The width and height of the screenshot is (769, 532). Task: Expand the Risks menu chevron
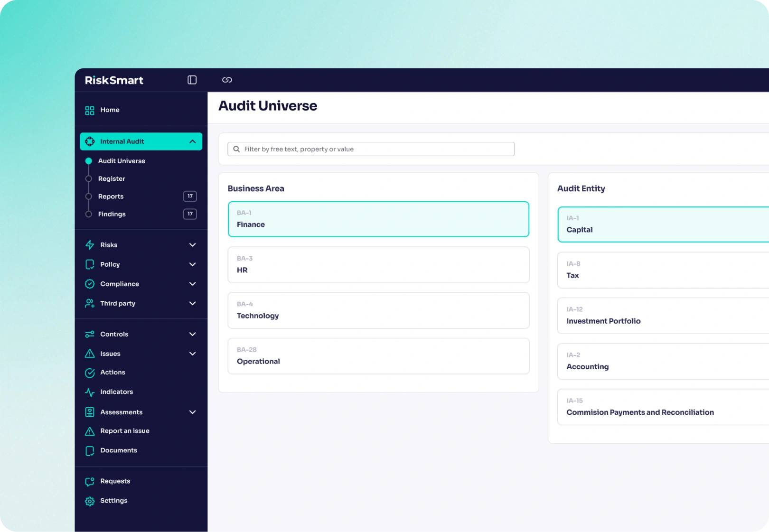tap(192, 245)
